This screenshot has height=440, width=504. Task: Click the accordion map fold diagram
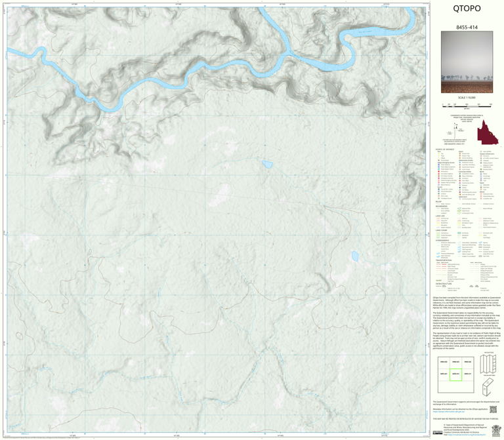pos(488,364)
